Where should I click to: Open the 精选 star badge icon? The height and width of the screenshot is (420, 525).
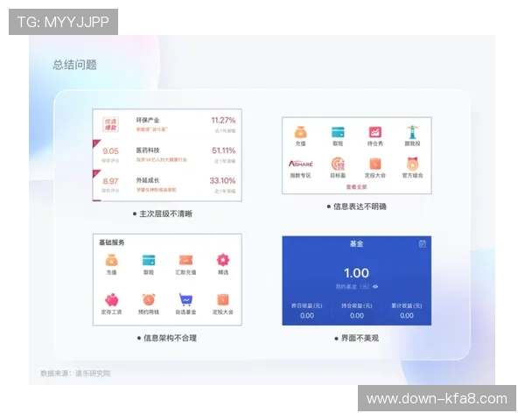pyautogui.click(x=223, y=260)
